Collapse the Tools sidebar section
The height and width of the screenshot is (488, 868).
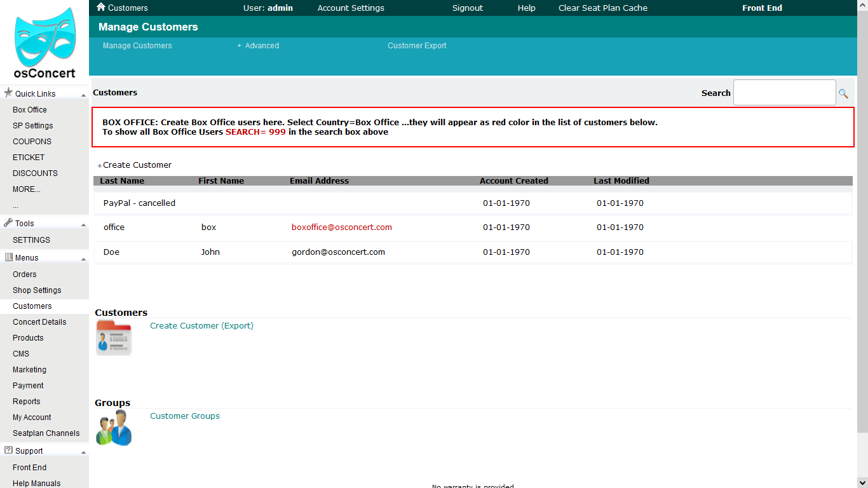point(83,224)
